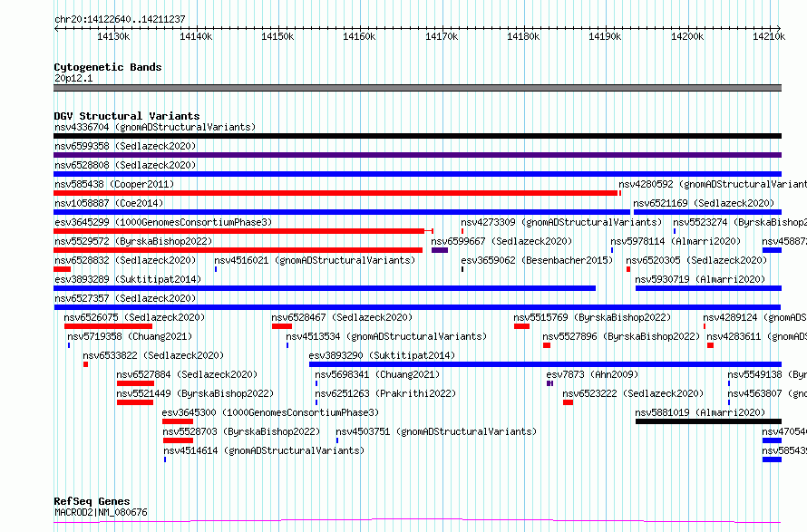
Task: Select nsv5515769 (ByrskaBishop2022) label
Action: pyautogui.click(x=592, y=317)
